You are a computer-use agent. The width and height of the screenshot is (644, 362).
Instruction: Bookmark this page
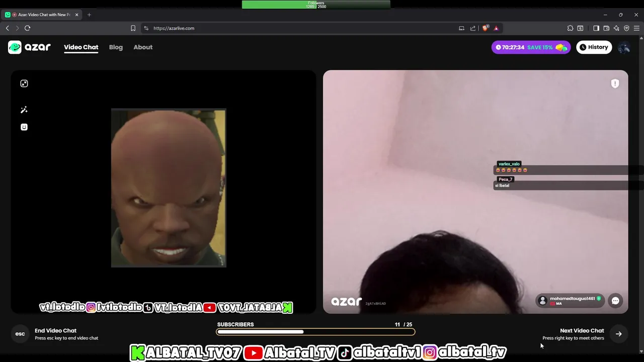(133, 28)
